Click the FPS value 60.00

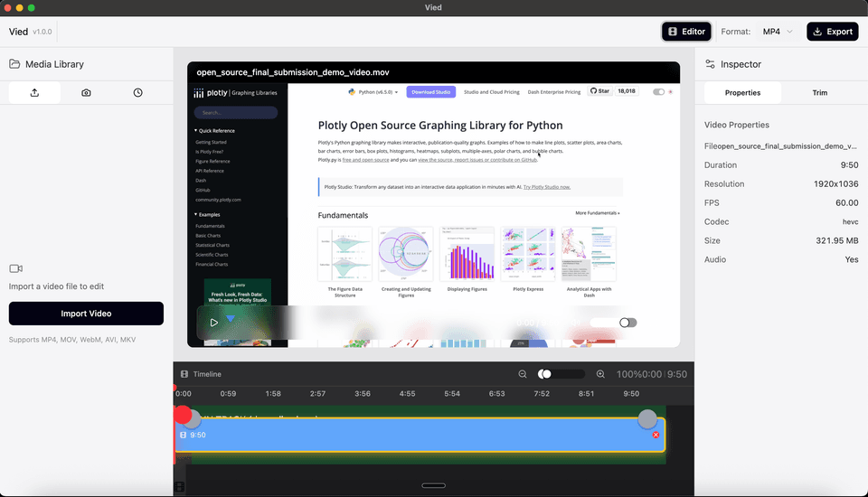coord(847,202)
